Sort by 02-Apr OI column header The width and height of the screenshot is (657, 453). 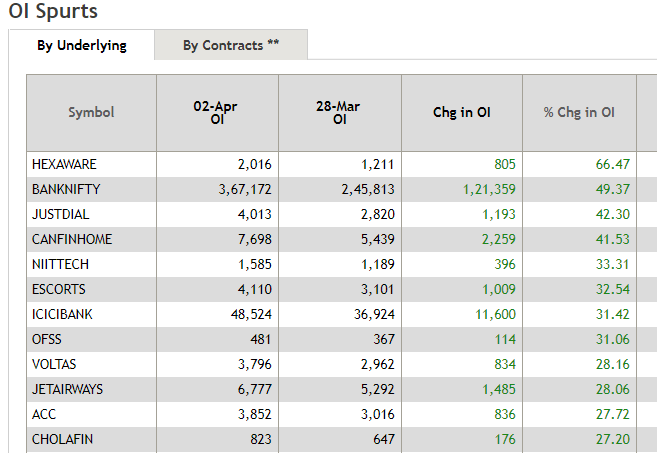click(x=216, y=112)
